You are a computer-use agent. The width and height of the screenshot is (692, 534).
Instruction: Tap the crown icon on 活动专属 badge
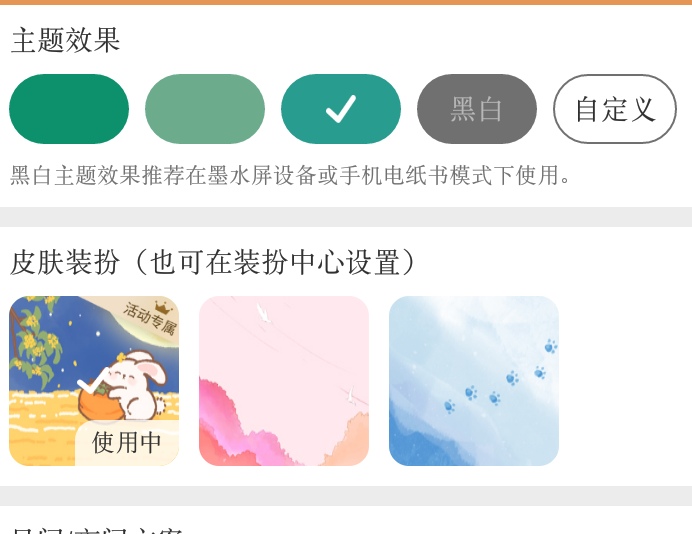[163, 307]
